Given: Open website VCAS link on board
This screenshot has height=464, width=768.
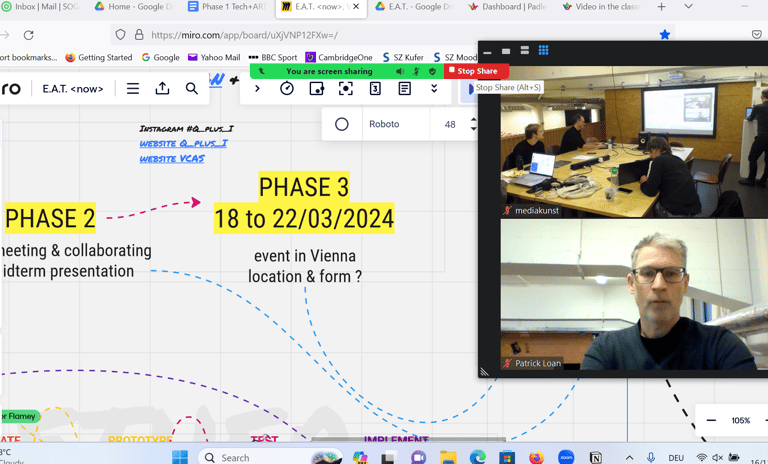Looking at the screenshot, I should pyautogui.click(x=172, y=159).
